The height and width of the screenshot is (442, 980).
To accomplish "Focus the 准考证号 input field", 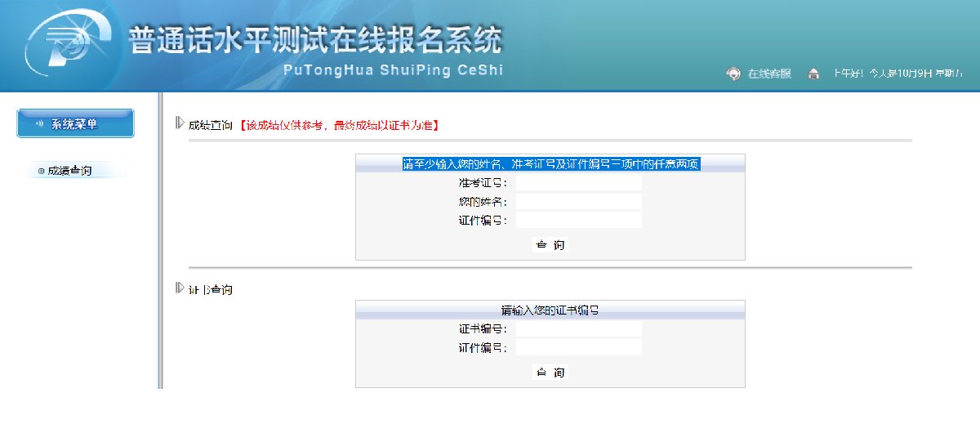I will 579,183.
